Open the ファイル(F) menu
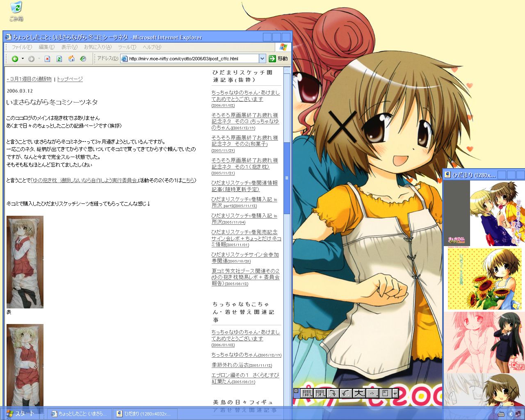This screenshot has width=525, height=420. pyautogui.click(x=21, y=47)
